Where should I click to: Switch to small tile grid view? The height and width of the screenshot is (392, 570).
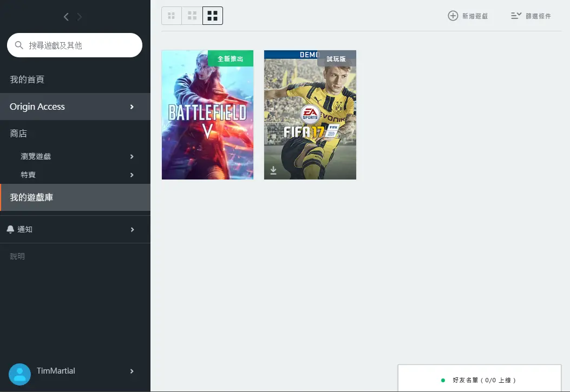[171, 16]
